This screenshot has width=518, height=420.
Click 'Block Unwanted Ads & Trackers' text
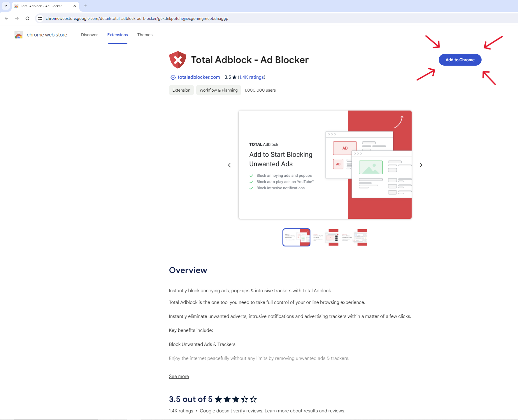coord(202,344)
